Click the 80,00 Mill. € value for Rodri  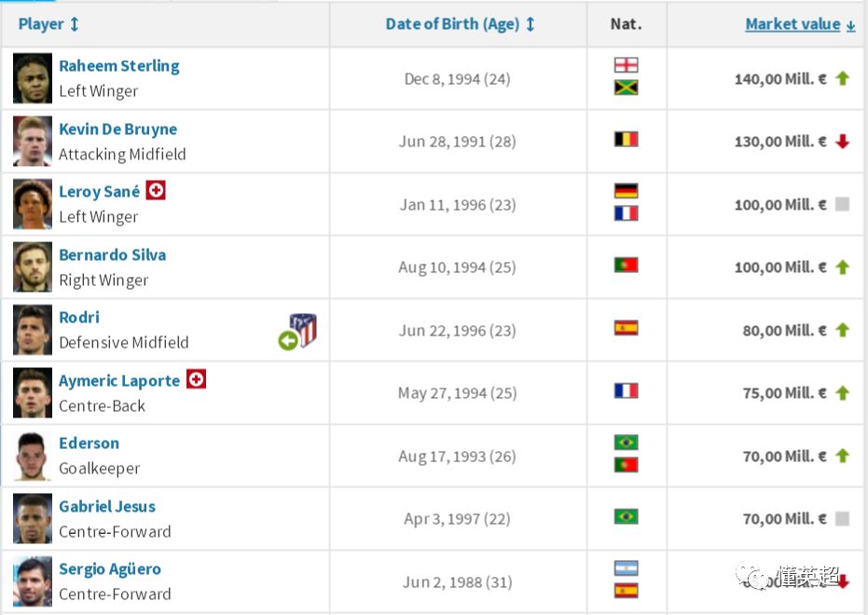point(784,331)
